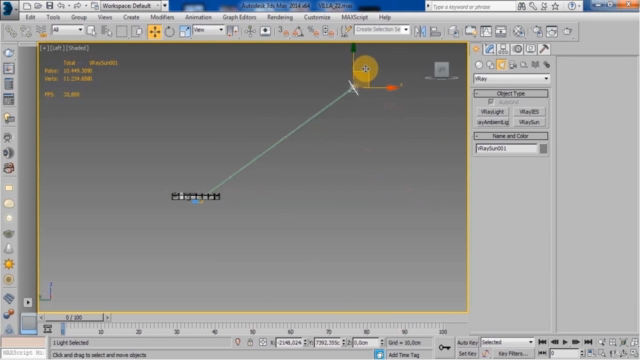
Task: Open the Motion panel tab
Action: tap(517, 49)
